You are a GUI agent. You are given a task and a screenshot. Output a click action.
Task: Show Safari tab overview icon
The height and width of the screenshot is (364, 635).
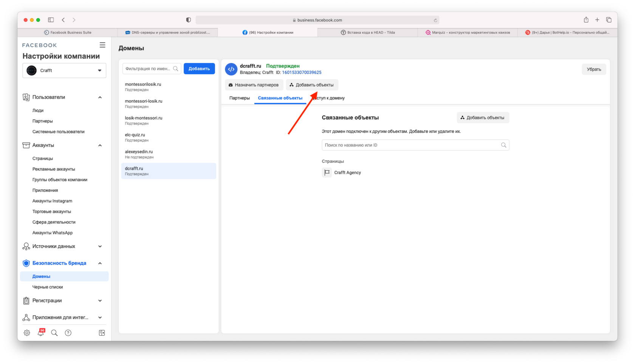pos(609,20)
